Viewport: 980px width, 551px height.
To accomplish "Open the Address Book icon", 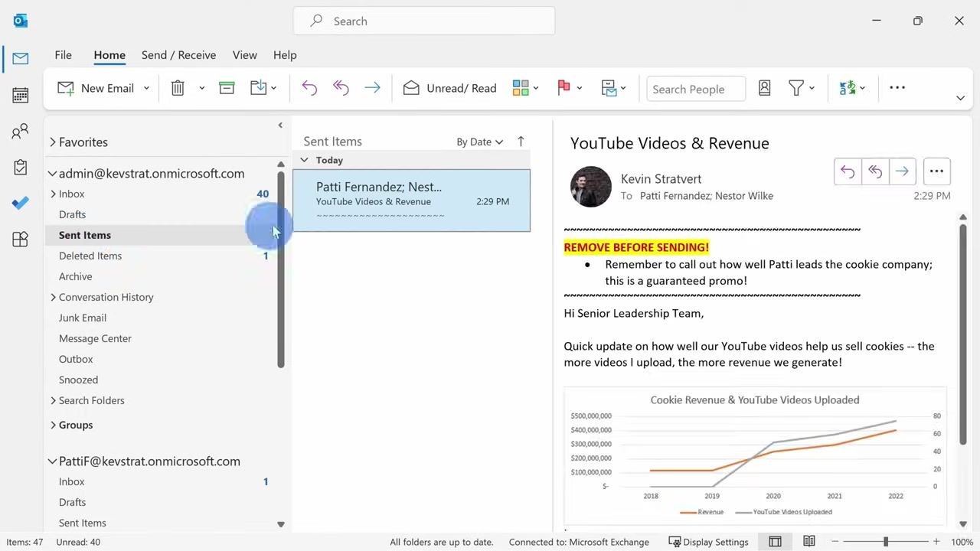I will 764,88.
